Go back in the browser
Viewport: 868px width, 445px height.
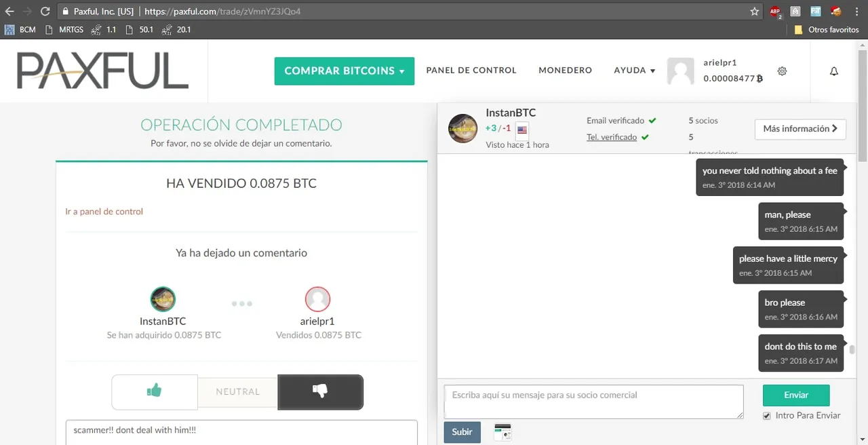point(9,12)
